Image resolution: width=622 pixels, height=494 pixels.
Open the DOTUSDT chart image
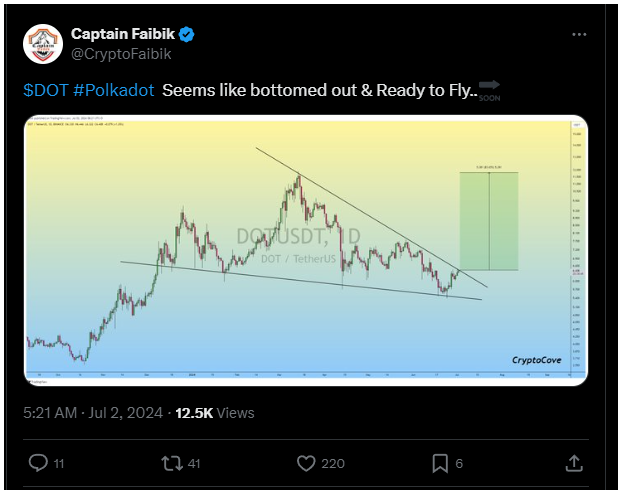click(306, 250)
